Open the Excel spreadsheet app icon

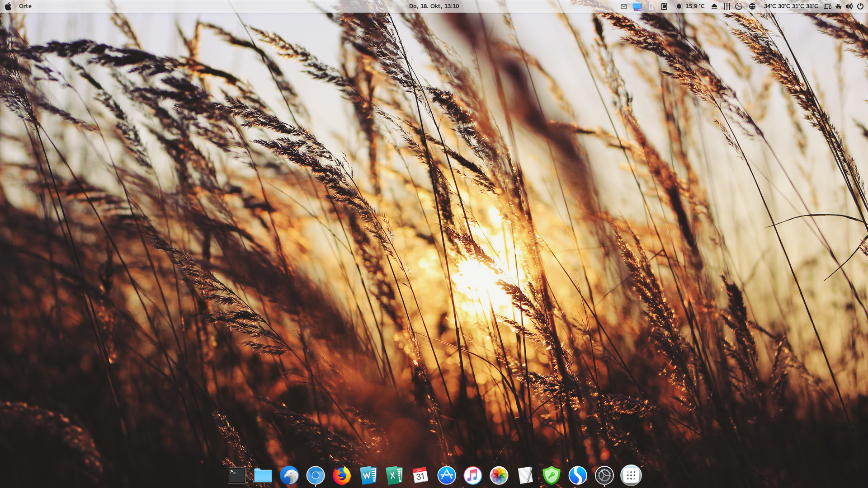coord(394,475)
